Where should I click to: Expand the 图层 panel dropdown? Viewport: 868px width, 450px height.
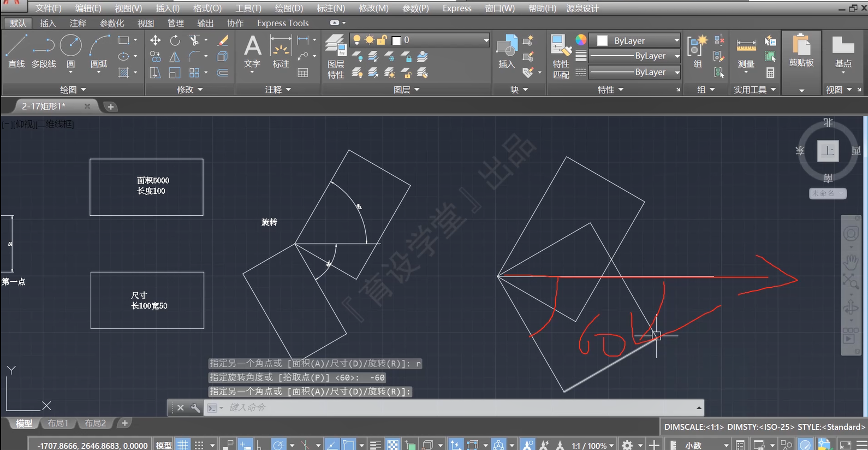407,90
